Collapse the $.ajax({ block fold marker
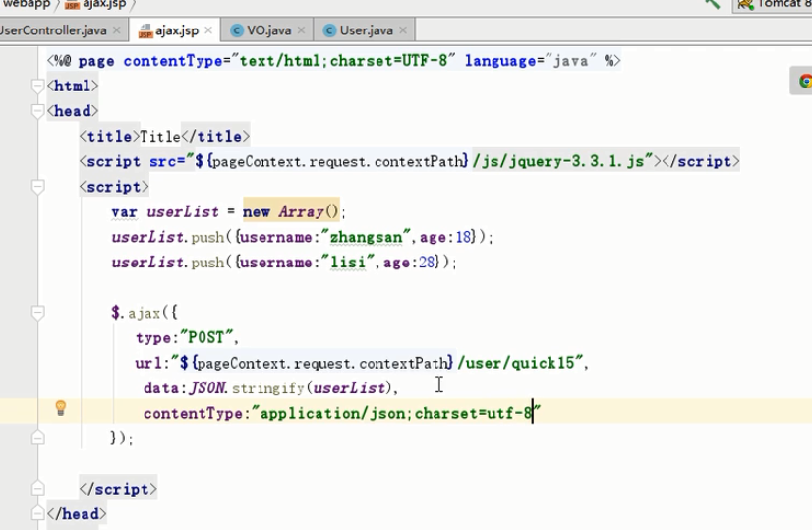The width and height of the screenshot is (812, 530). click(x=37, y=313)
